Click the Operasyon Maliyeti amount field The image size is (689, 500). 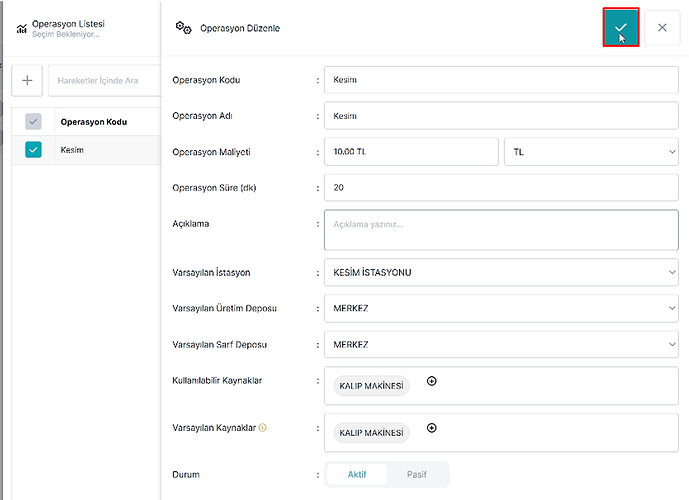(411, 152)
